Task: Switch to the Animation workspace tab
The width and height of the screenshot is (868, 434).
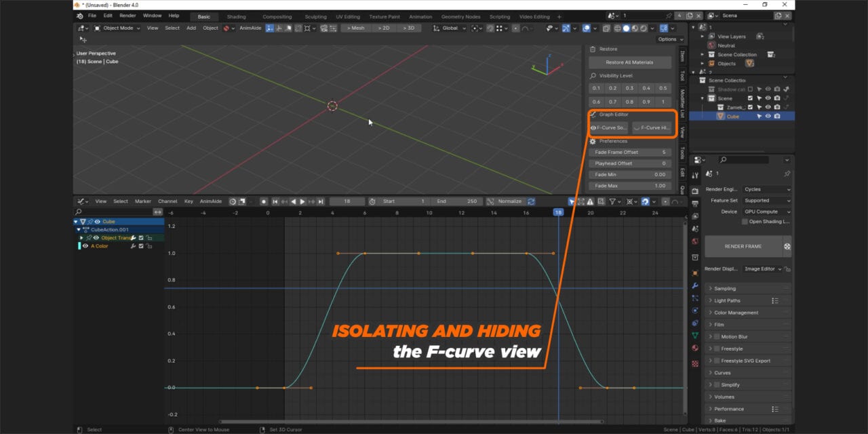Action: point(420,16)
